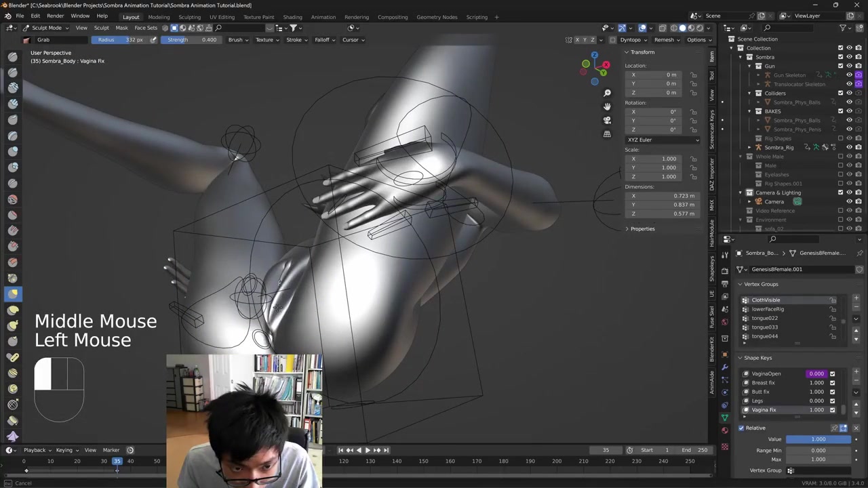Switch to perspective/orthographic grid icon
This screenshot has width=868, height=488.
(x=607, y=134)
